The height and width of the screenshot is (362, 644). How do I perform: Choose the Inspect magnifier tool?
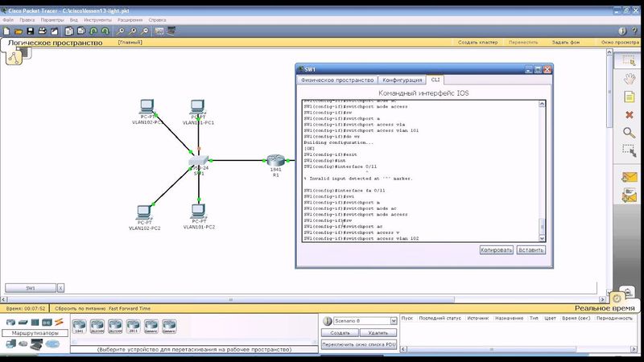point(629,133)
